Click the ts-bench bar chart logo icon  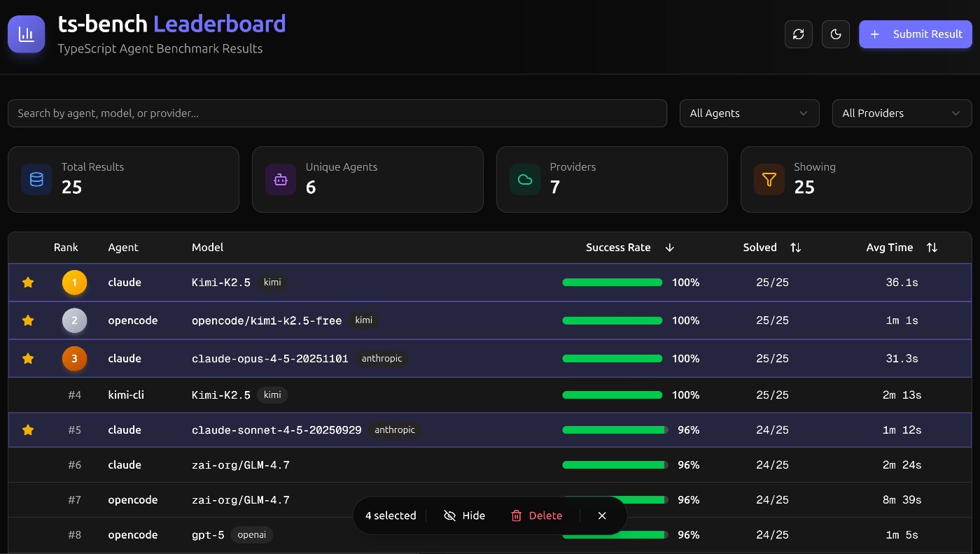(26, 34)
